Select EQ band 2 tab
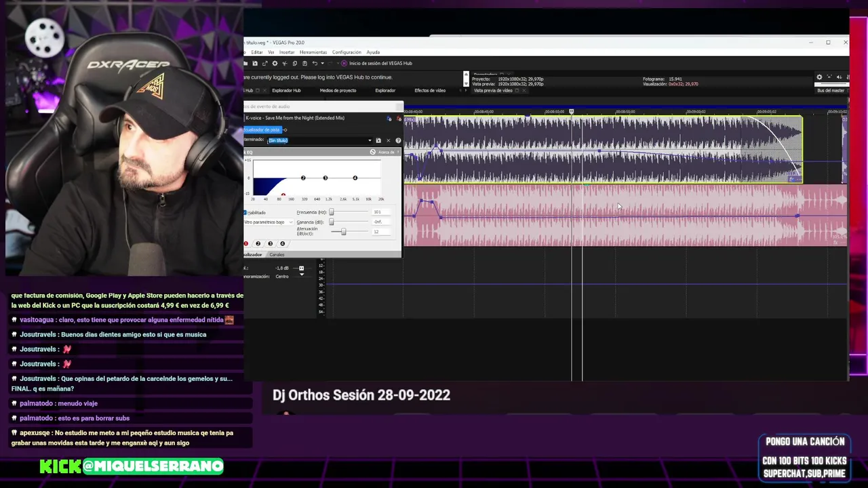 tap(258, 243)
